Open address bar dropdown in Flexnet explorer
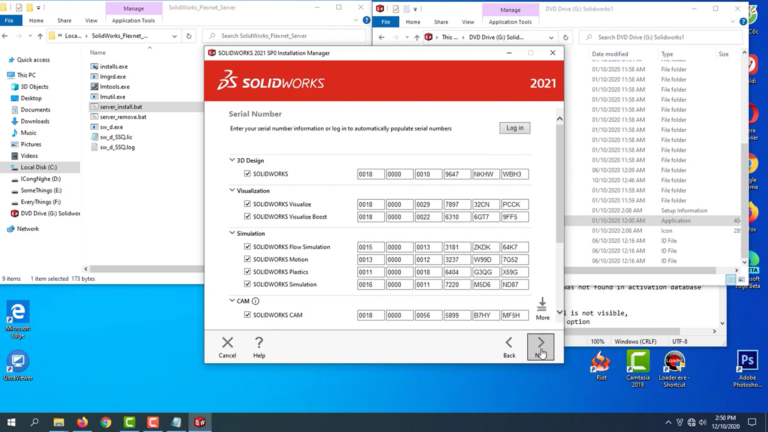The height and width of the screenshot is (432, 768). (174, 36)
